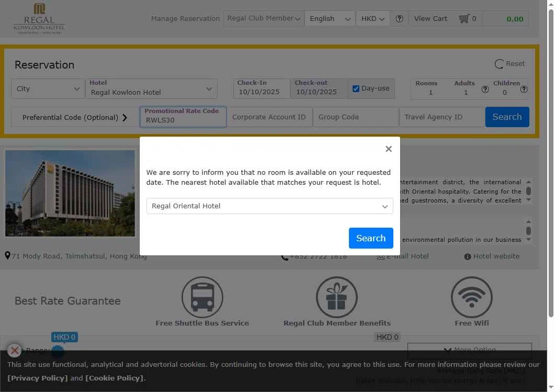This screenshot has width=555, height=392.
Task: Expand the More Option control
Action: 469,350
